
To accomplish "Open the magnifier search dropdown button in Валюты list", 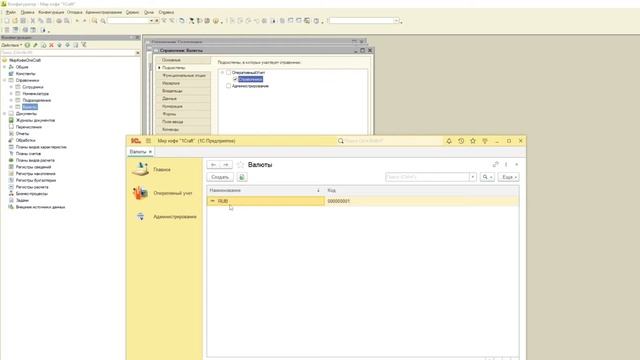I will click(x=487, y=177).
